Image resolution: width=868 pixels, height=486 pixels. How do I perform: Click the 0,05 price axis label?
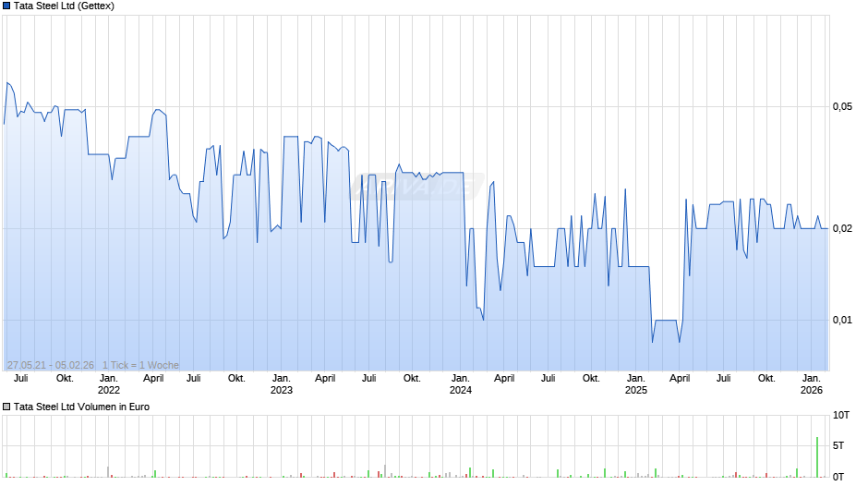(842, 106)
